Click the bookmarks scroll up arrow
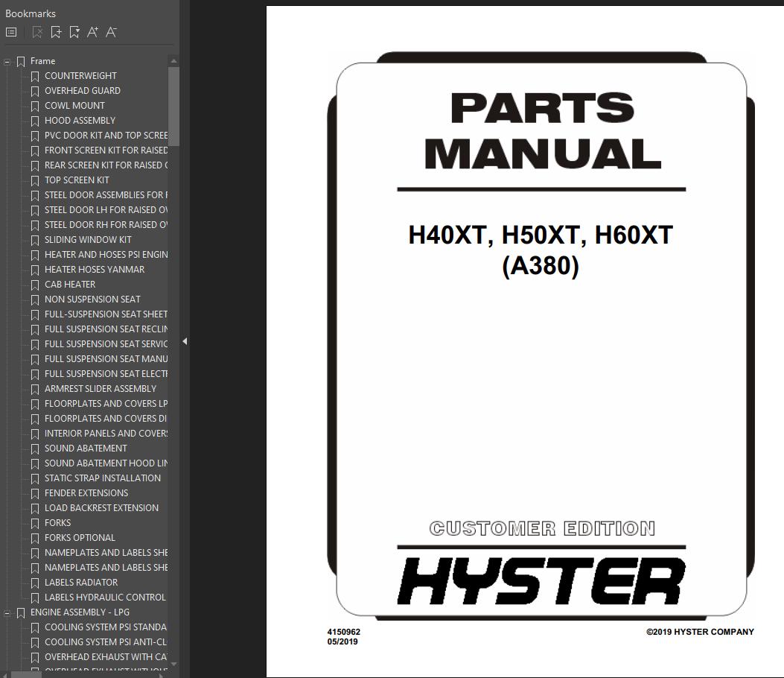 pyautogui.click(x=173, y=61)
